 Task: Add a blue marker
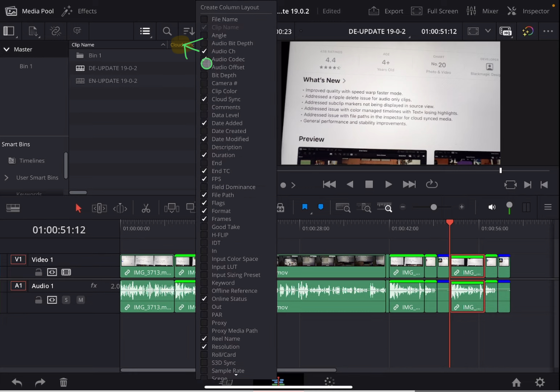click(x=321, y=207)
